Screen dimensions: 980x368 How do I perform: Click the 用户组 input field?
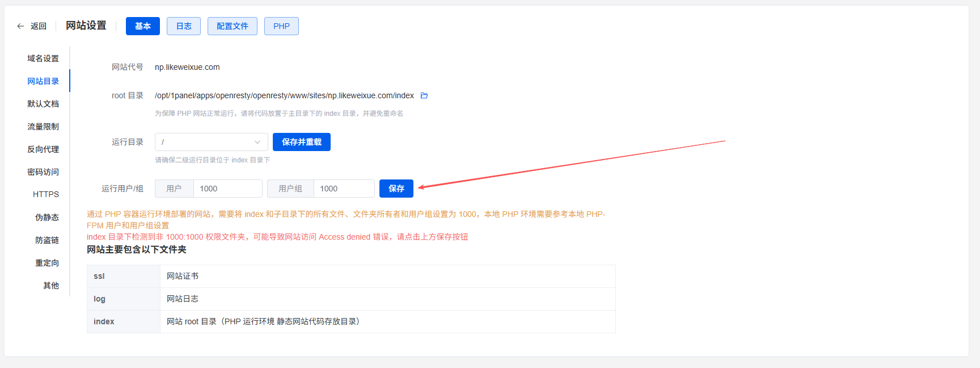343,189
